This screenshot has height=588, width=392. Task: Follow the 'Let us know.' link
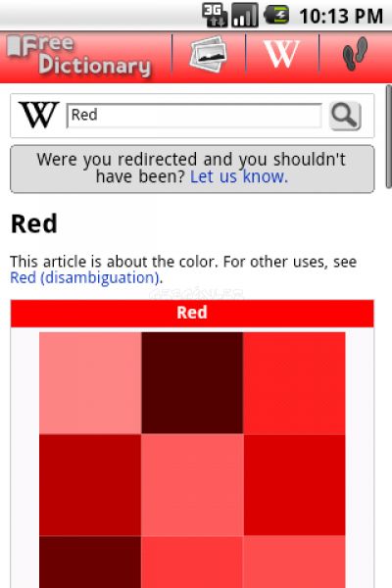click(239, 176)
